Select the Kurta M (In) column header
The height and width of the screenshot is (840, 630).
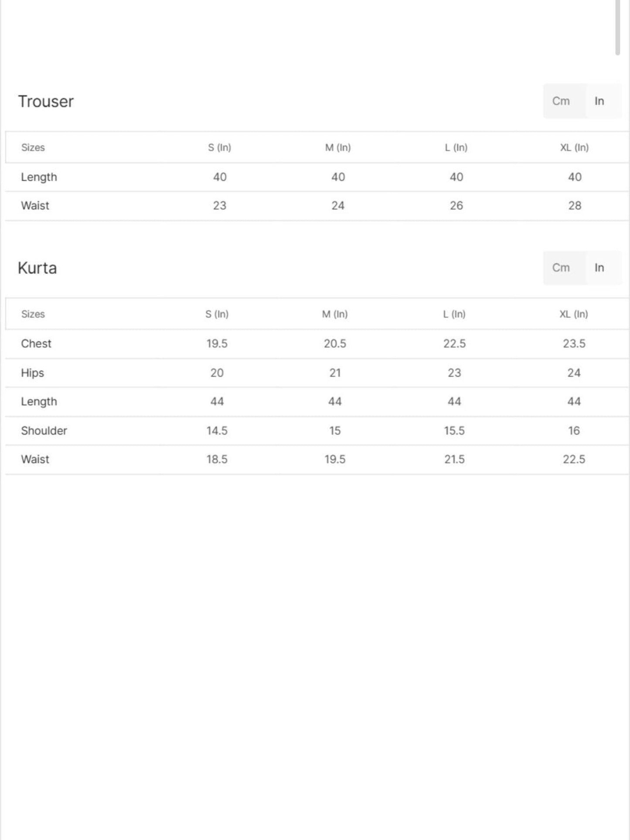coord(335,314)
